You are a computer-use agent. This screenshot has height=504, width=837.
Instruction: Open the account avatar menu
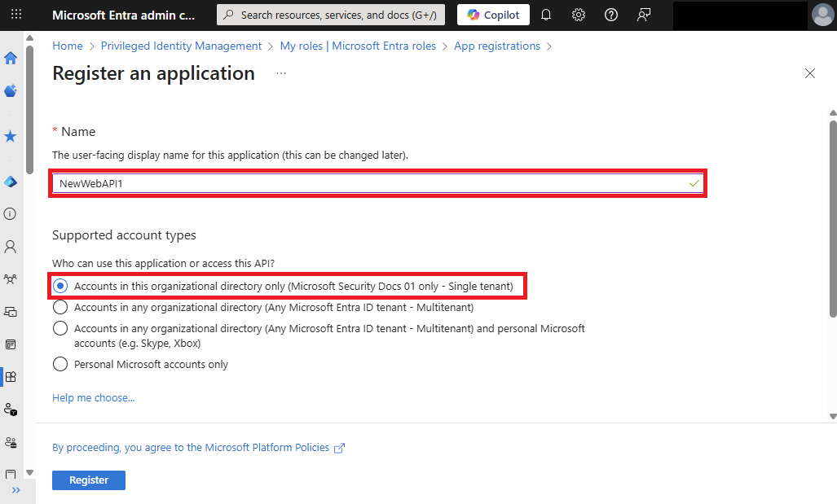click(822, 15)
